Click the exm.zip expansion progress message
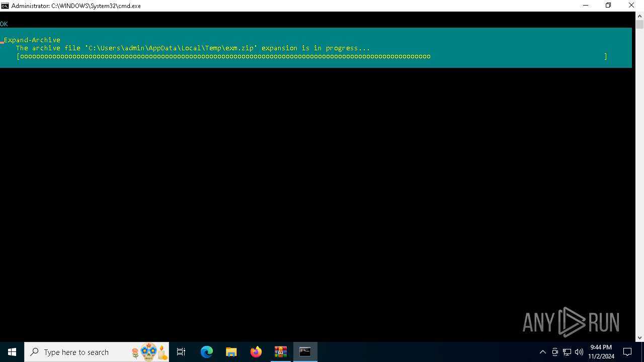The image size is (644, 362). click(x=193, y=48)
